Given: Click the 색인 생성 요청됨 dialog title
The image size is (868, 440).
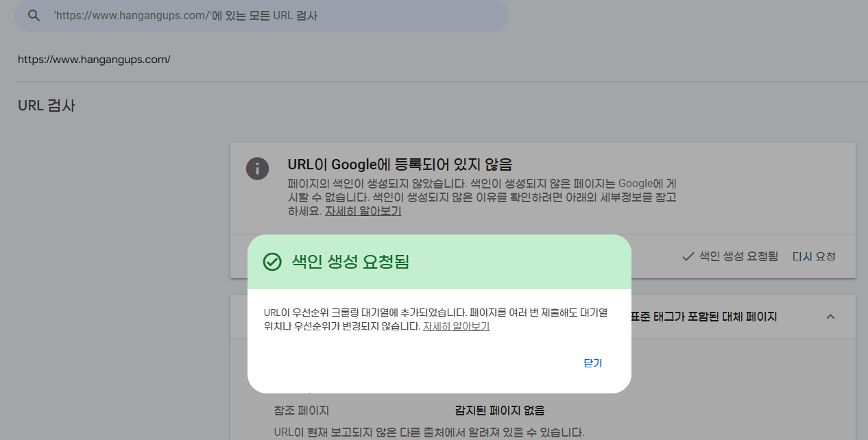Looking at the screenshot, I should [350, 262].
